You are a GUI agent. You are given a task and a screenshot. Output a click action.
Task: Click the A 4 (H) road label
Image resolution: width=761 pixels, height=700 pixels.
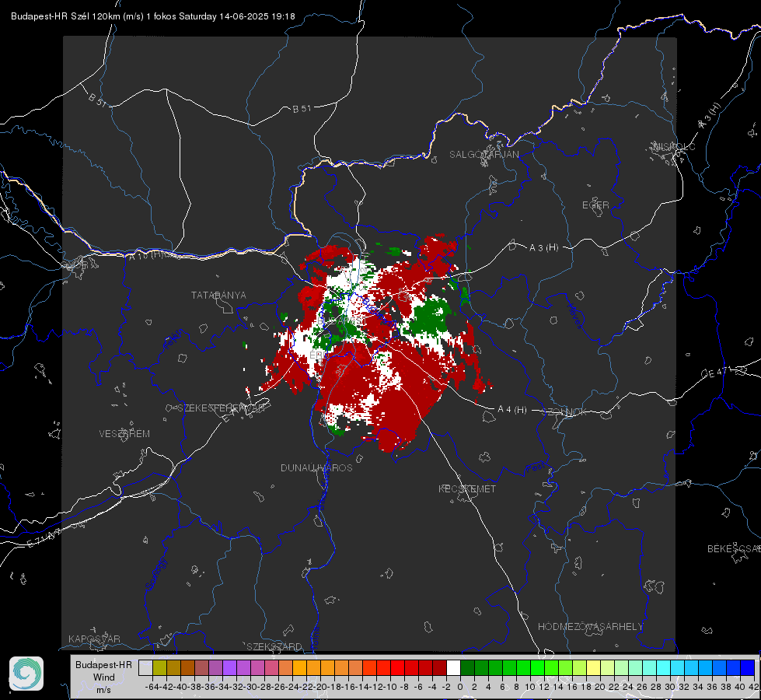[x=512, y=410]
